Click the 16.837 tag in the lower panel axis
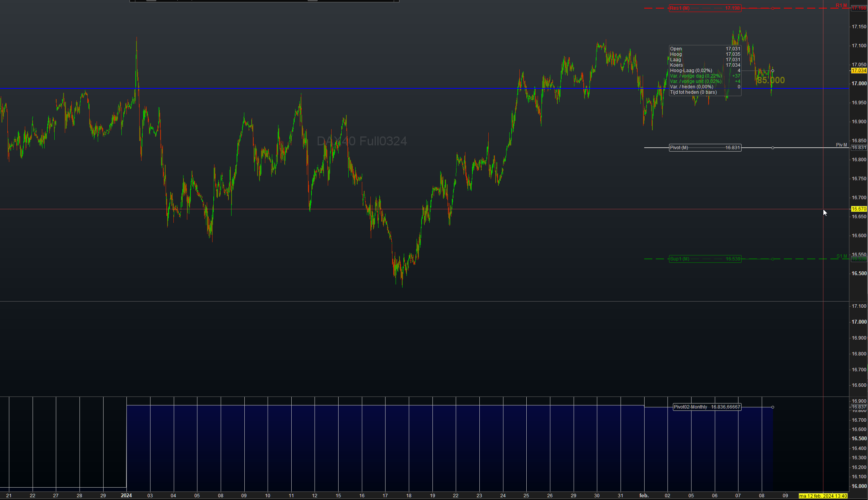Image resolution: width=868 pixels, height=500 pixels. [x=858, y=407]
